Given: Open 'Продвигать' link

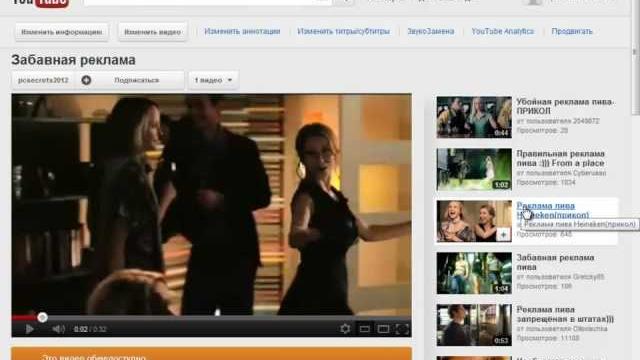Looking at the screenshot, I should coord(572,31).
